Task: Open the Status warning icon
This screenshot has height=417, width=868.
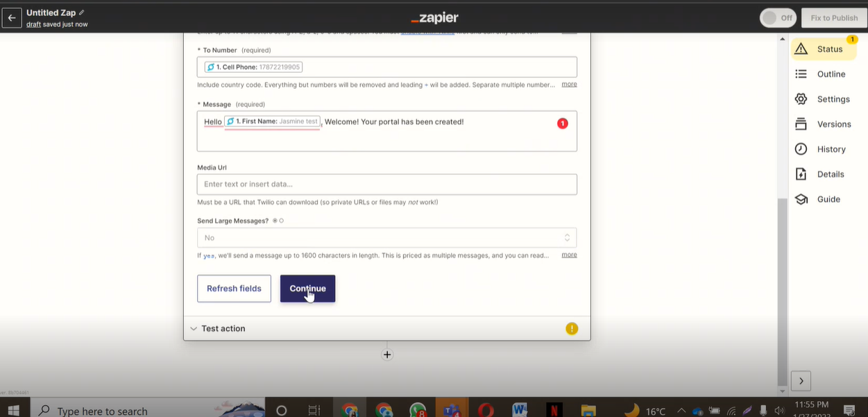Action: [801, 49]
